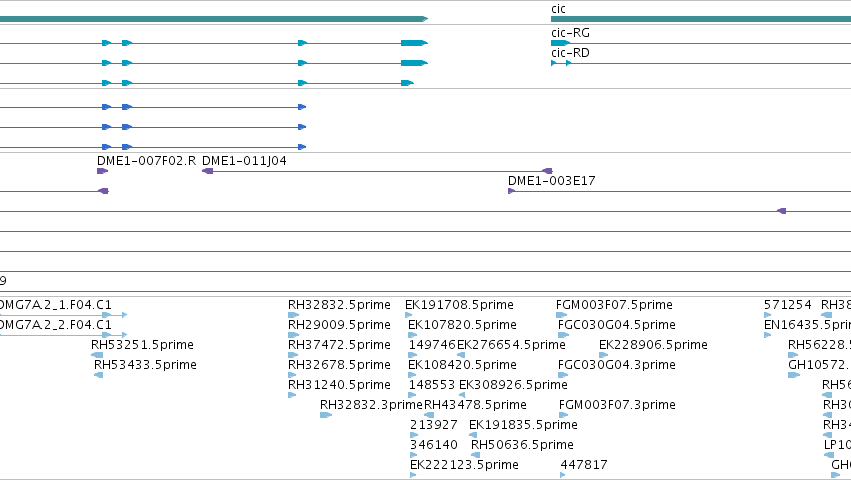Select the RH53433.5prime feature arrow
This screenshot has height=480, width=851.
[x=98, y=375]
